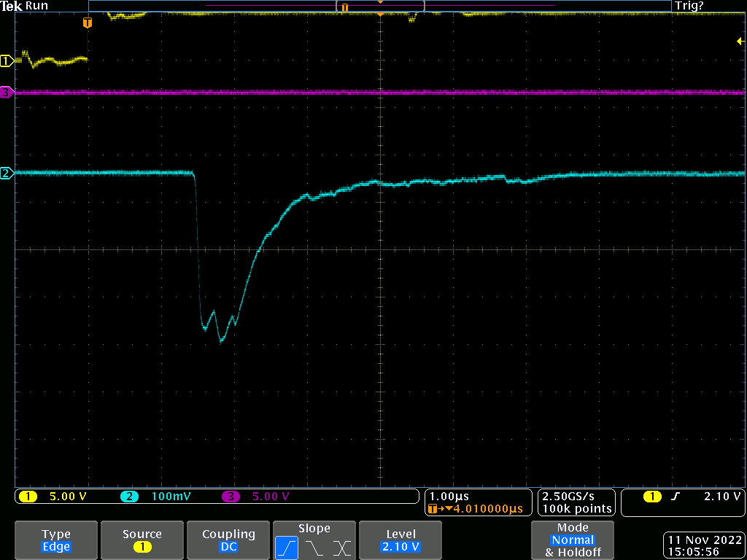
Task: Click the channel 1 5.00 V scale badge
Action: click(x=58, y=497)
